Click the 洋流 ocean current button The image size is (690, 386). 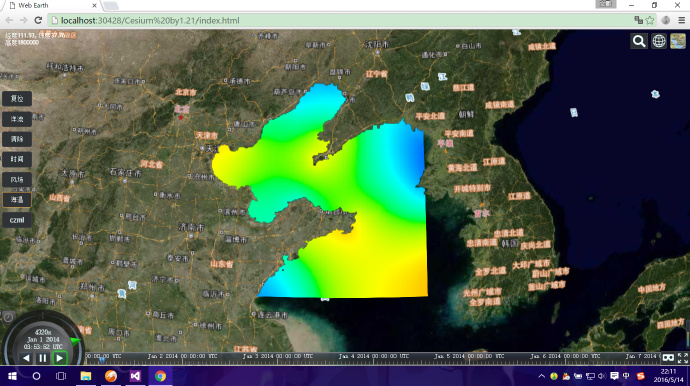tap(17, 119)
